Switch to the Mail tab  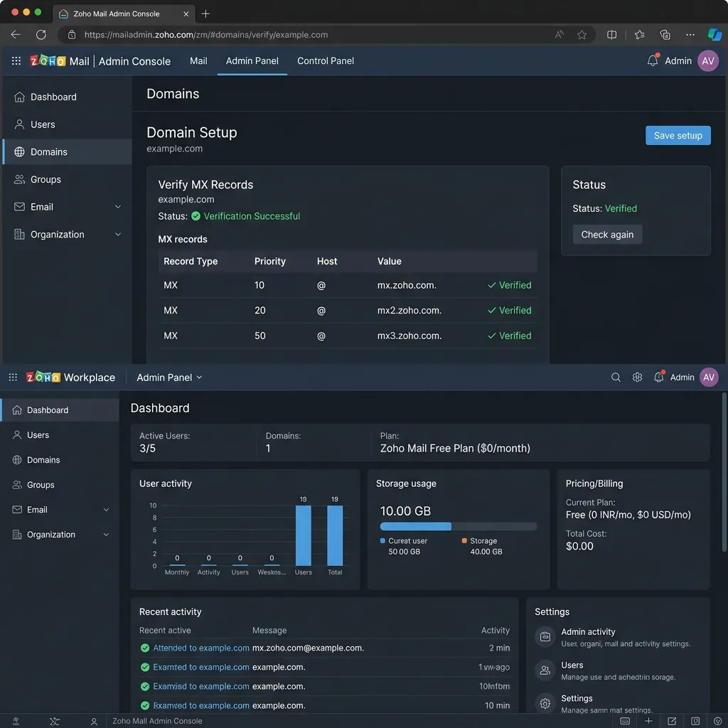tap(198, 61)
